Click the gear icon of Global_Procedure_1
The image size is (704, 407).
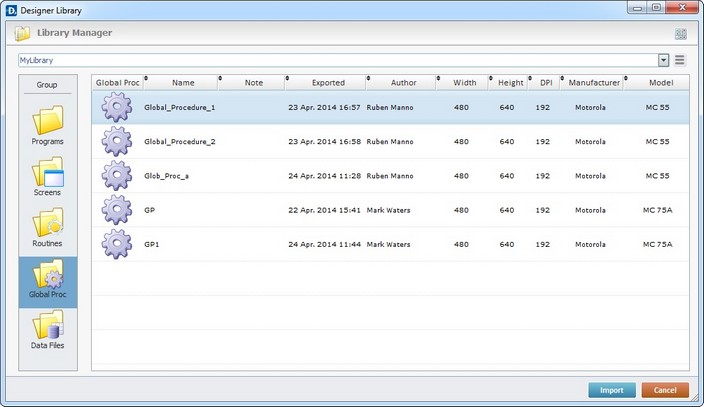click(x=117, y=107)
